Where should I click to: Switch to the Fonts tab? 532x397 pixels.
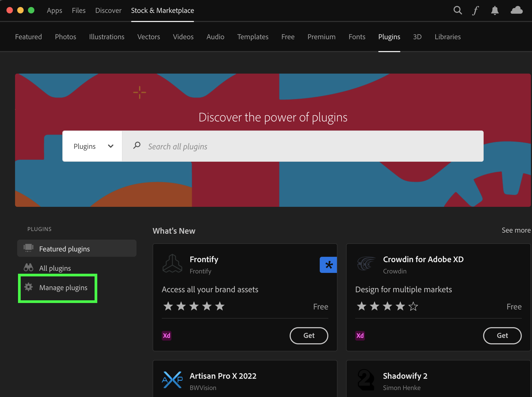(357, 37)
